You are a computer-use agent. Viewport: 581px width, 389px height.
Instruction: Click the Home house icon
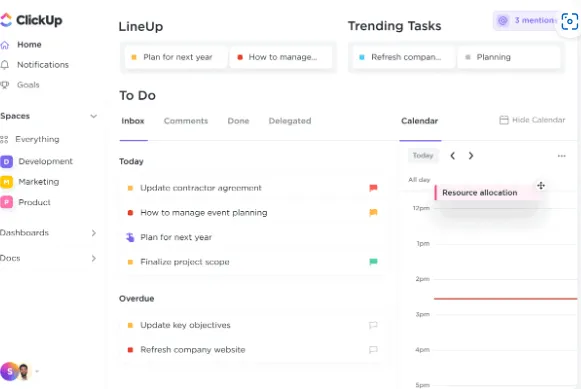(5, 45)
